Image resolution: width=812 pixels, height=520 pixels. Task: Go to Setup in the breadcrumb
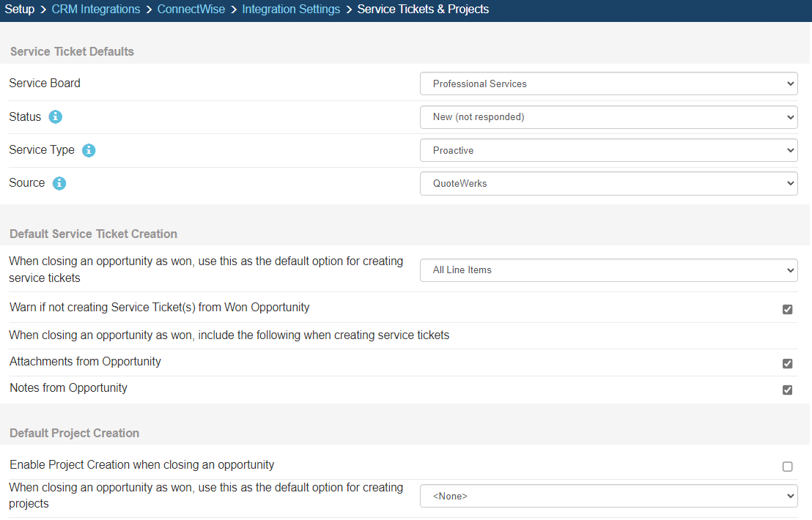click(x=20, y=10)
